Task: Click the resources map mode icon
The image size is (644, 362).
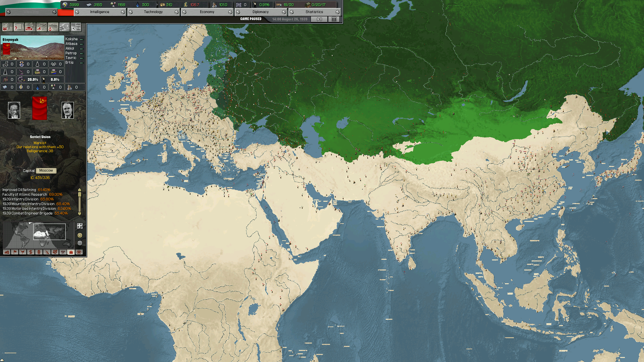Action: pos(39,252)
